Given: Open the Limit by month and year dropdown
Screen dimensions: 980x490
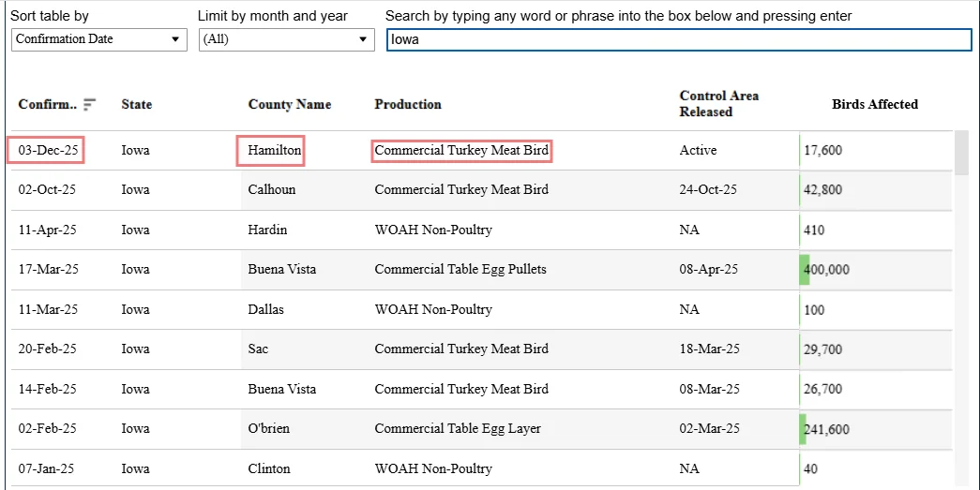Looking at the screenshot, I should point(287,39).
